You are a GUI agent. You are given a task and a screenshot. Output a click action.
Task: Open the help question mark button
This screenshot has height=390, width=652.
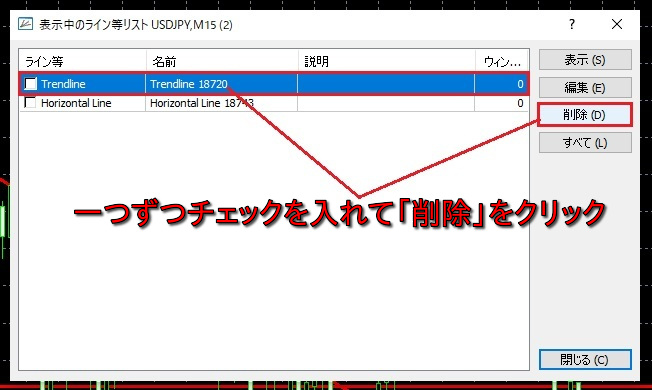pyautogui.click(x=572, y=24)
